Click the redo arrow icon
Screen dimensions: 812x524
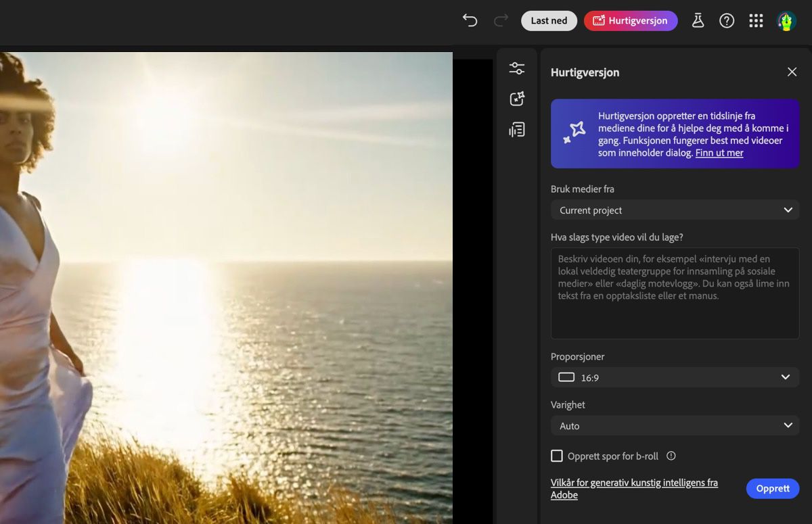tap(501, 20)
